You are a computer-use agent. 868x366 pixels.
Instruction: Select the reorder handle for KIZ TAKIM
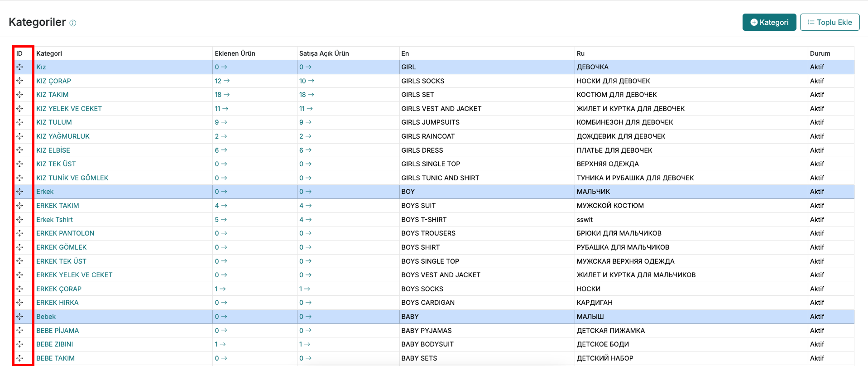[x=20, y=95]
